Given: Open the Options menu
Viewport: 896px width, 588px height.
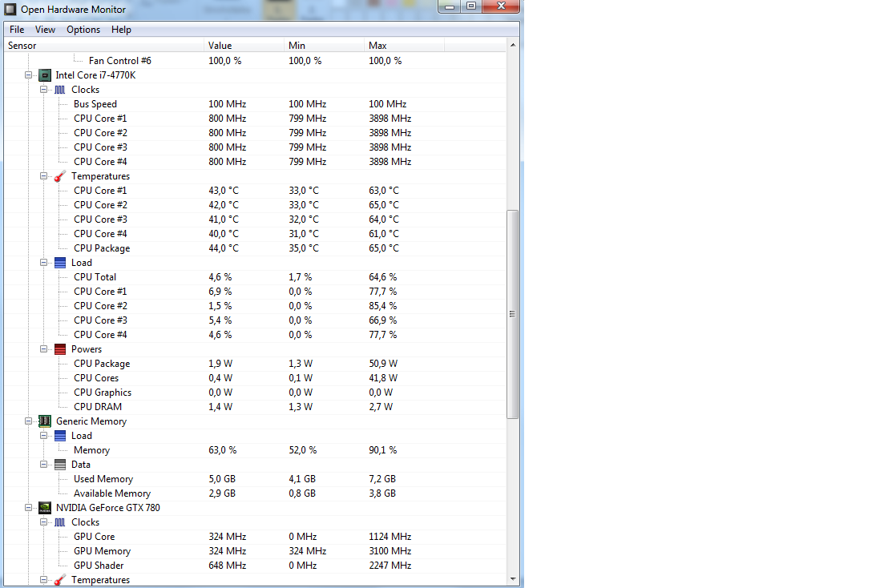Looking at the screenshot, I should pyautogui.click(x=83, y=30).
